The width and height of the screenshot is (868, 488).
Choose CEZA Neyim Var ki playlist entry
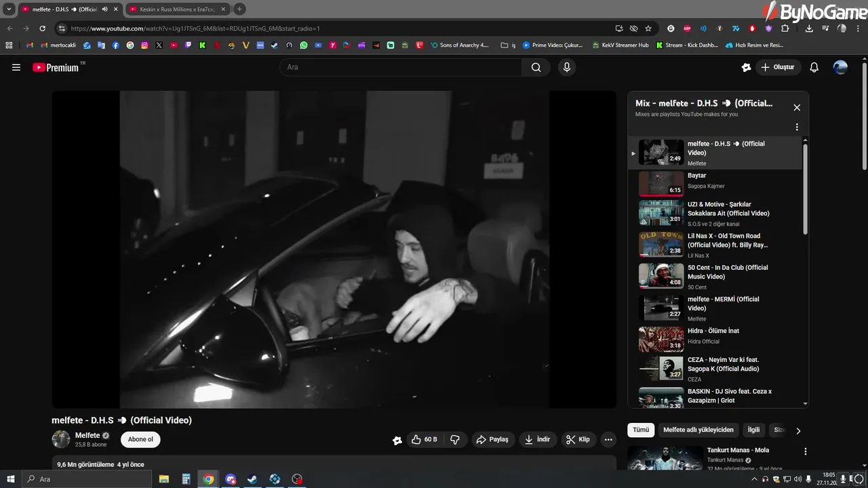[715, 371]
